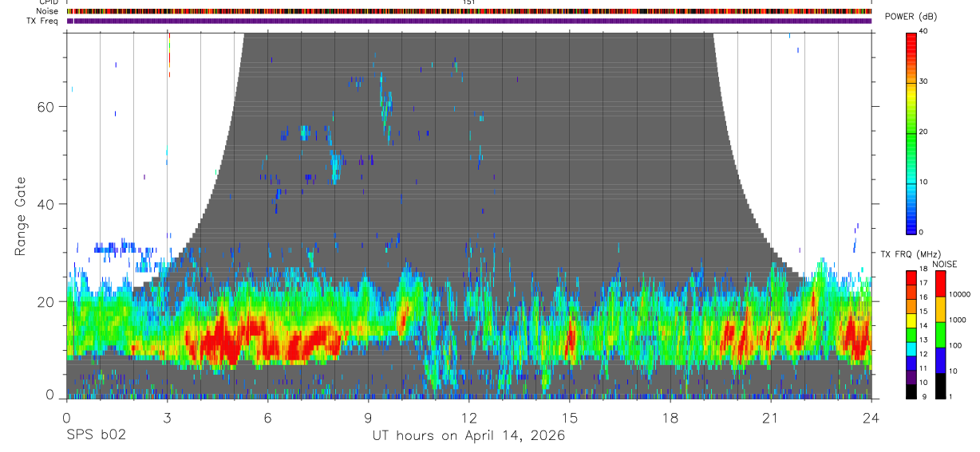This screenshot has width=980, height=452.
Task: Click the 14 label on TX FRQ legend
Action: pos(923,325)
